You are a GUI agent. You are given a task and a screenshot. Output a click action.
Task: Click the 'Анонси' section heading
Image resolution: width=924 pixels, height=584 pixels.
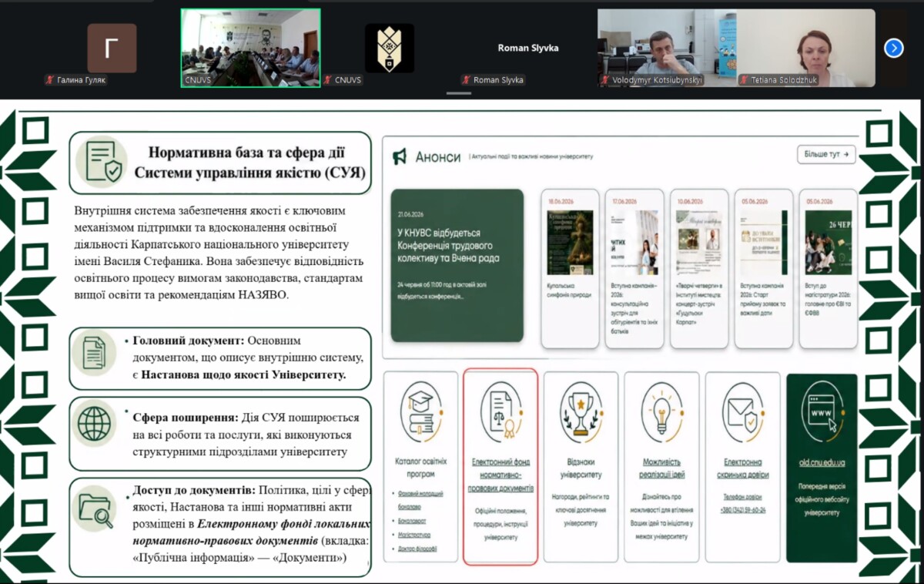(437, 157)
